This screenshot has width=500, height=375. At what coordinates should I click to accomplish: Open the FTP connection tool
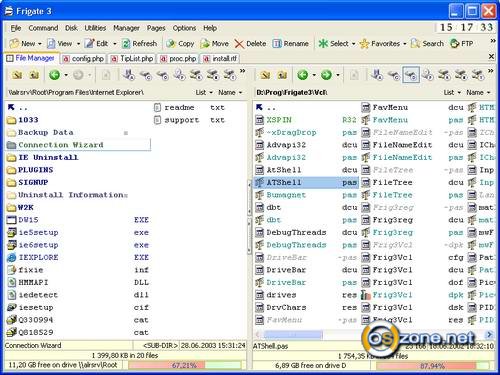coord(461,44)
